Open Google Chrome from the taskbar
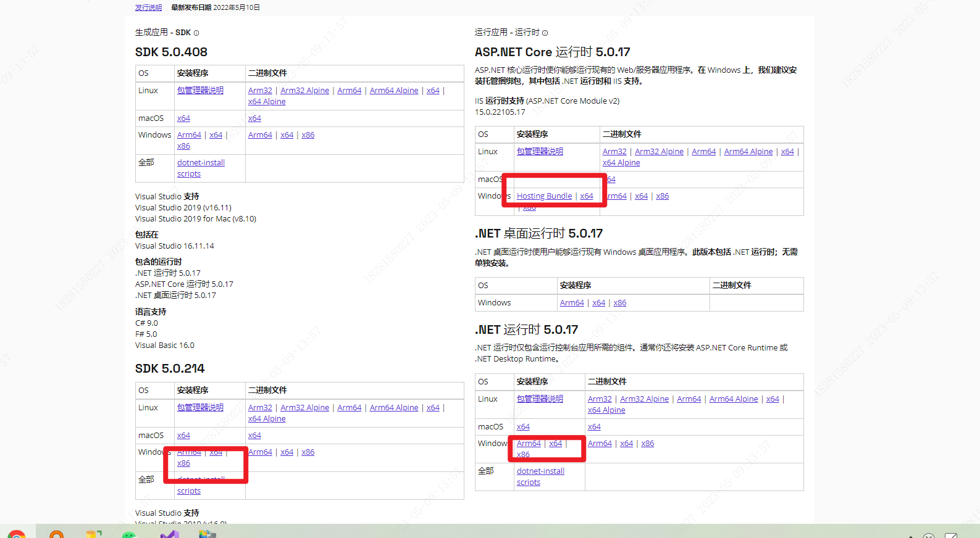The height and width of the screenshot is (538, 980). (17, 534)
